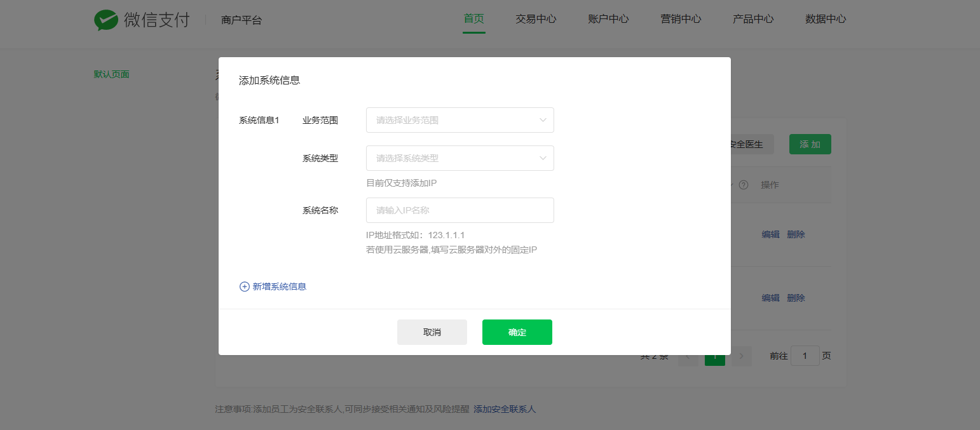This screenshot has width=980, height=430.
Task: Navigate to 产品中心
Action: tap(753, 19)
